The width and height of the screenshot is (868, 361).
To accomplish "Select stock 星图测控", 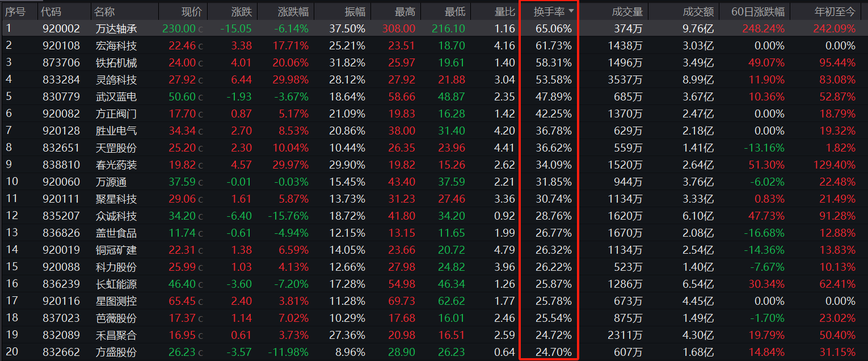I will (116, 301).
